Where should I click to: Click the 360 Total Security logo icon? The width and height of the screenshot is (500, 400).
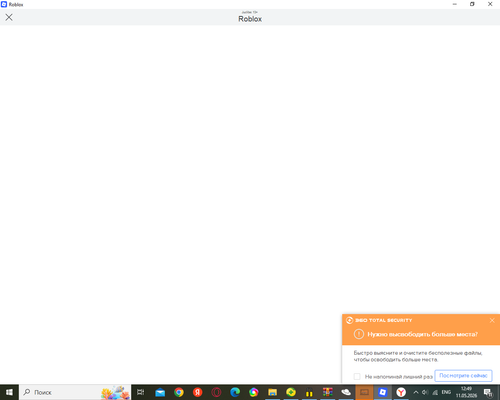[349, 320]
